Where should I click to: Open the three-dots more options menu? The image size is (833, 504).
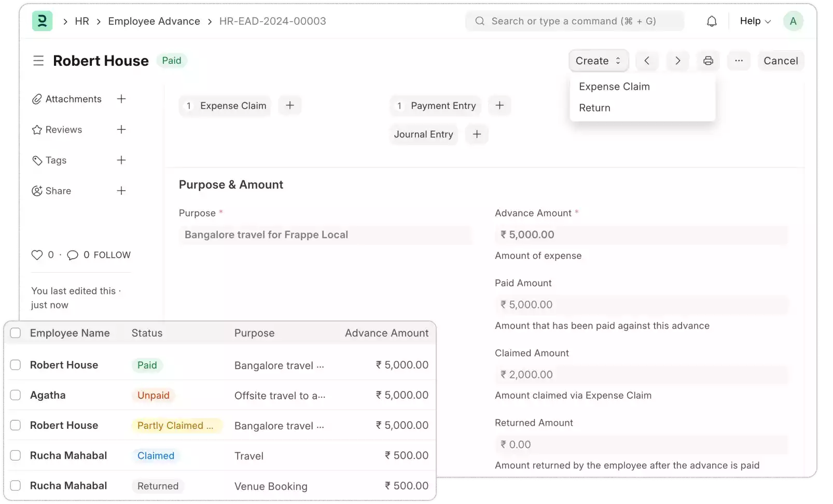(x=739, y=61)
